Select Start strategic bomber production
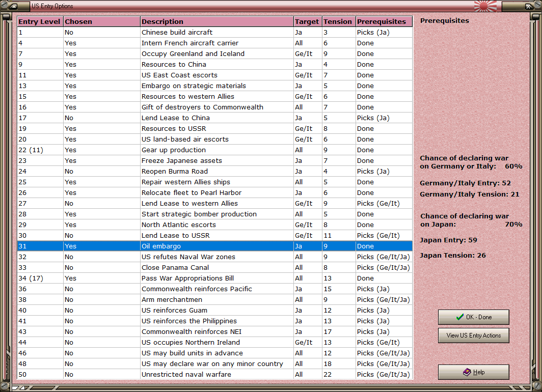This screenshot has height=392, width=542. (214, 214)
